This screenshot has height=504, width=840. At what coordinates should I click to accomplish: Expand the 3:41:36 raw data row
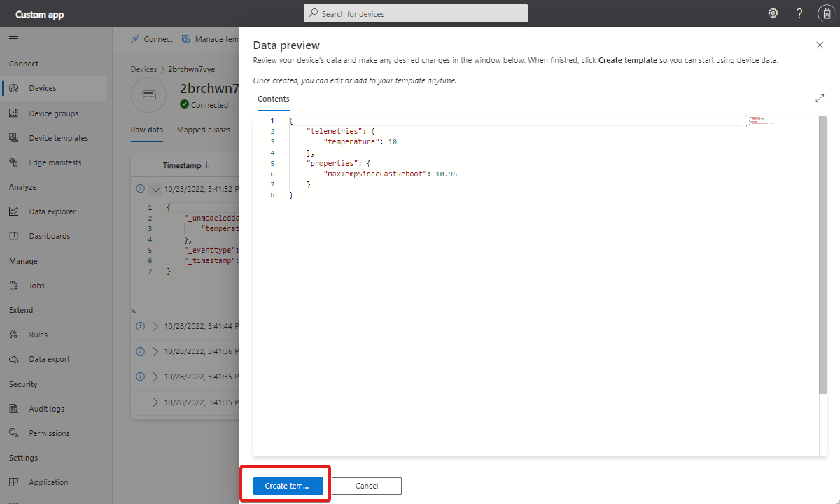(155, 351)
